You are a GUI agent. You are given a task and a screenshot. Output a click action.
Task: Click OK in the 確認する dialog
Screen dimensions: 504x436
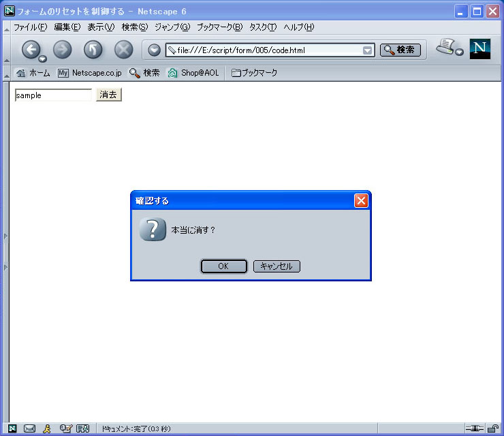(223, 266)
